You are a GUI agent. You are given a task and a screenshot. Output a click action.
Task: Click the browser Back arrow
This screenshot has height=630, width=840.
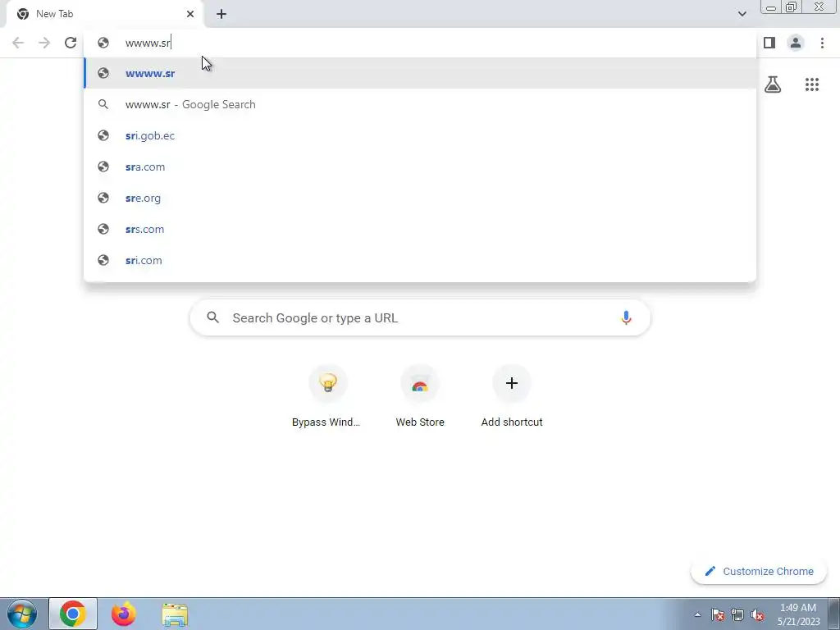18,43
